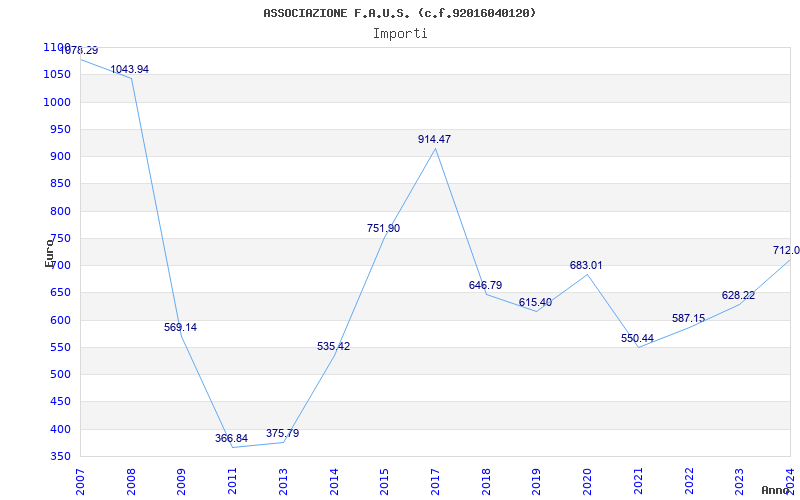
Task: Click the x-axis year 2013
Action: pyautogui.click(x=283, y=482)
